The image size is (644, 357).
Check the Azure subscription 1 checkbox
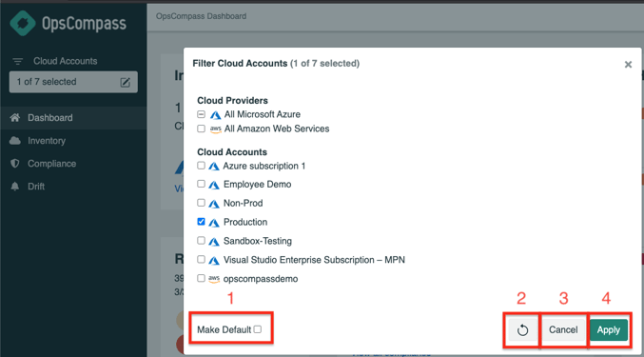point(201,165)
